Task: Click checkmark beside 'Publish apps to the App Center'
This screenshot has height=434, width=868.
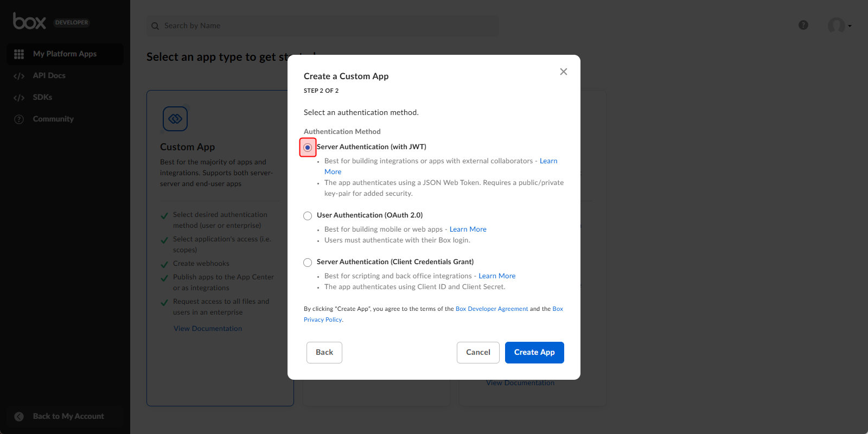Action: (164, 278)
